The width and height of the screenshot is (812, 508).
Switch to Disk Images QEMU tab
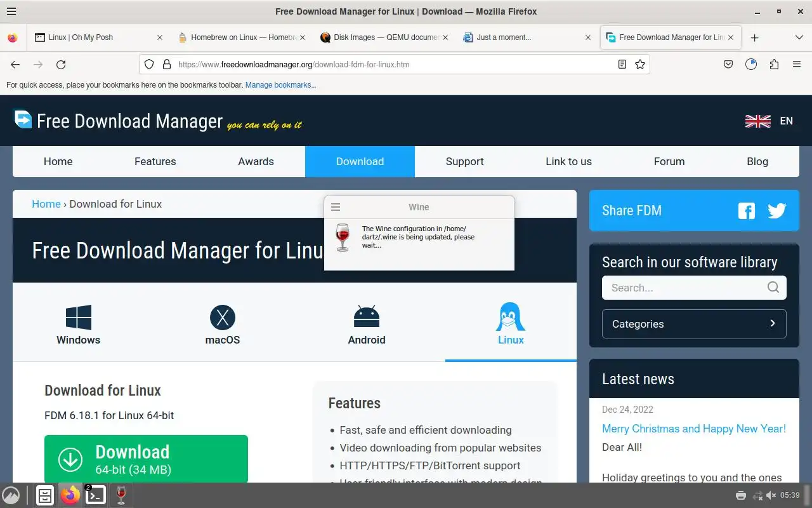point(385,37)
